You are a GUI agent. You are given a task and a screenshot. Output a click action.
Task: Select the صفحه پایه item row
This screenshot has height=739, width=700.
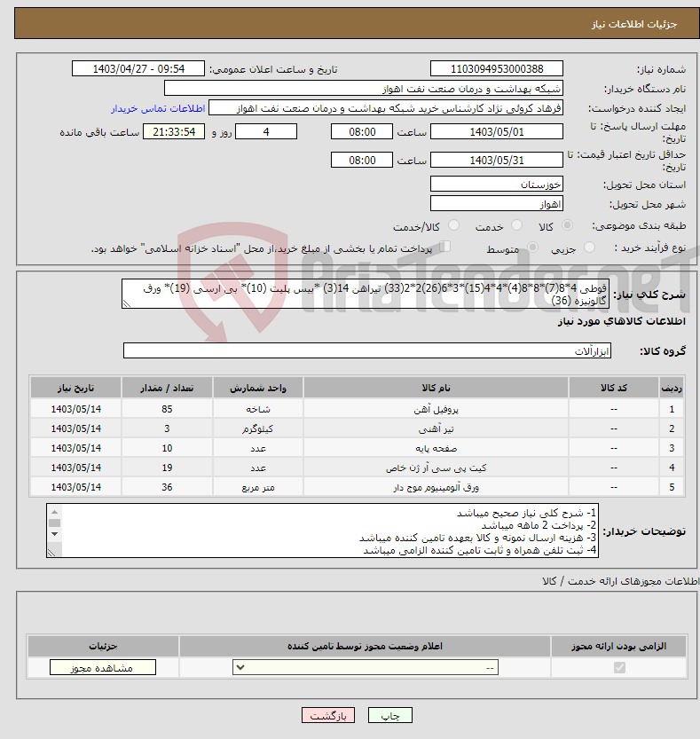point(357,448)
